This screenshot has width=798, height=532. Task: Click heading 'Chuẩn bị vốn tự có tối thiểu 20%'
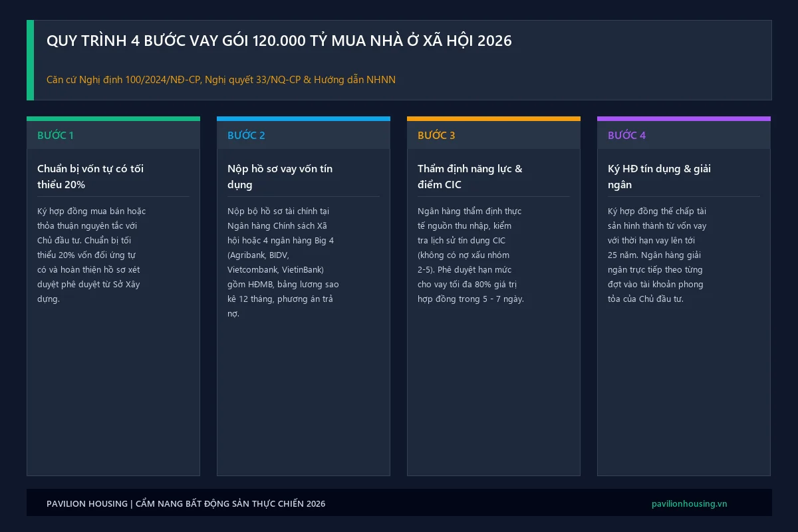click(x=90, y=176)
